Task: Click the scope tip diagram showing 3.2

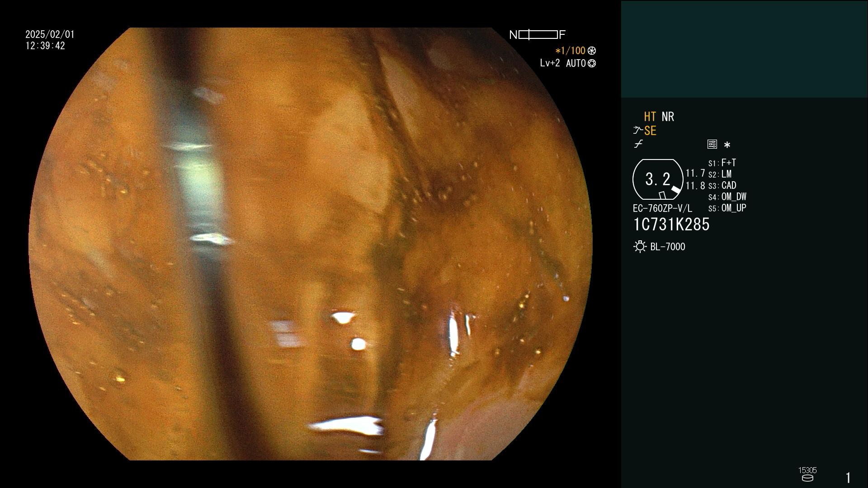Action: coord(658,179)
